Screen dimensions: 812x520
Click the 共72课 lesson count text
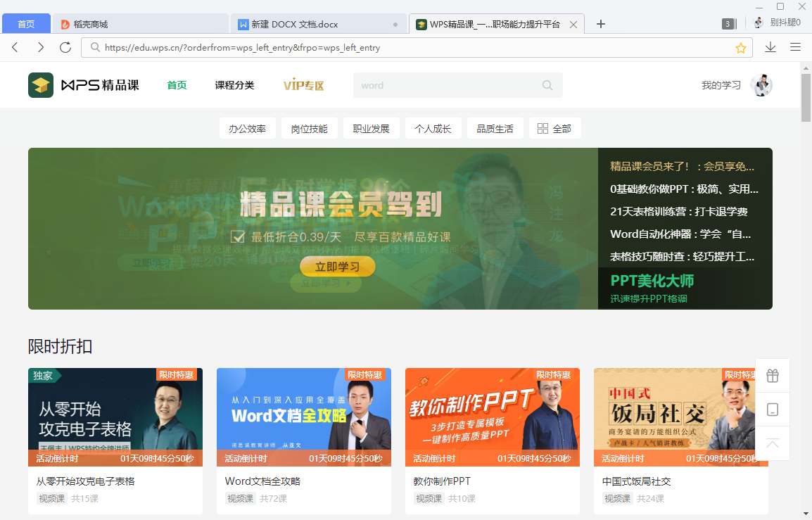274,499
